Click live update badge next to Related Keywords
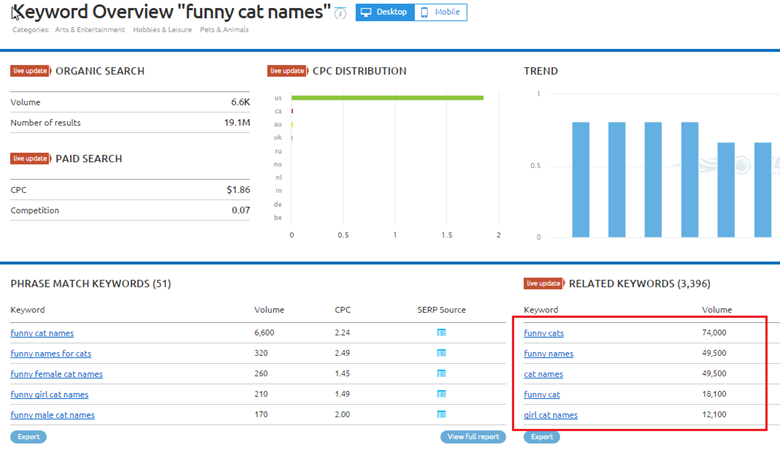780x453 pixels. [544, 283]
